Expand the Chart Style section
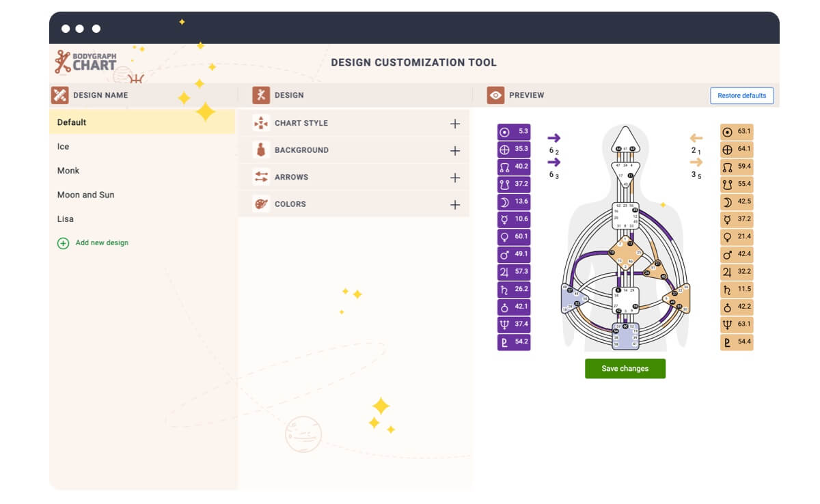This screenshot has width=820, height=504. point(456,123)
